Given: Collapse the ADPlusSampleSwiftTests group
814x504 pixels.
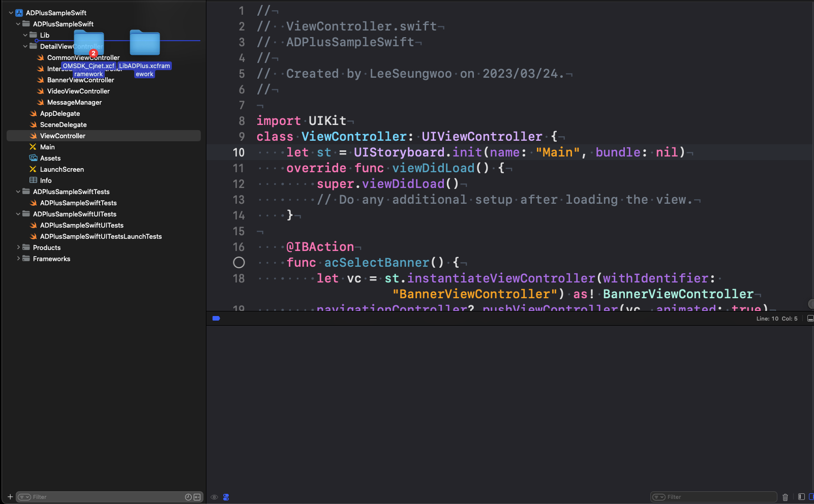Looking at the screenshot, I should tap(19, 192).
